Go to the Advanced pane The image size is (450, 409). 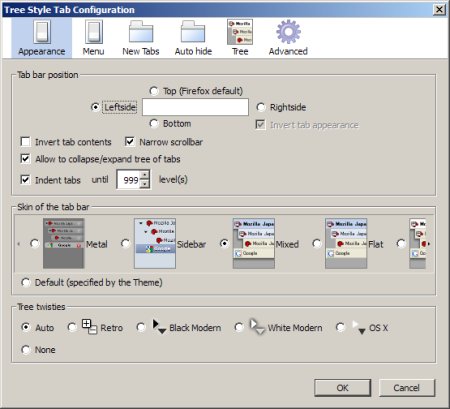288,38
